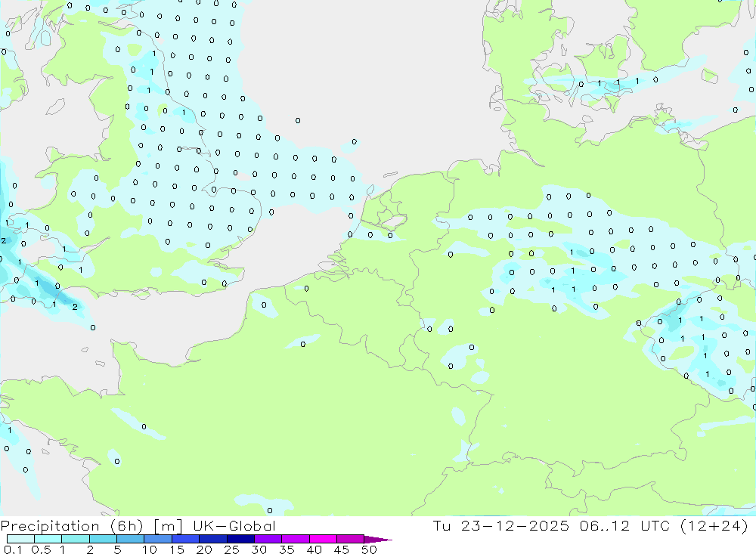Select the 40–45 magenta legend swatch
This screenshot has width=756, height=554.
(x=323, y=539)
